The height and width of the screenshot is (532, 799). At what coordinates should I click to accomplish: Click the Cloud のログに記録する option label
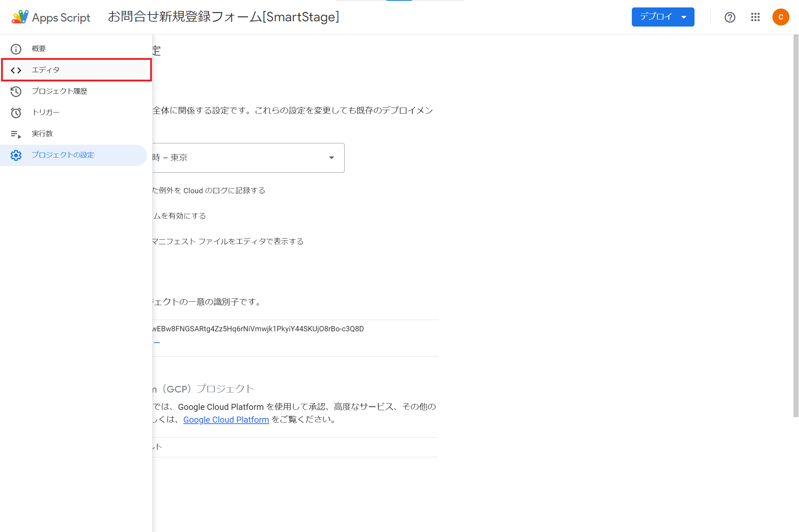tap(209, 191)
